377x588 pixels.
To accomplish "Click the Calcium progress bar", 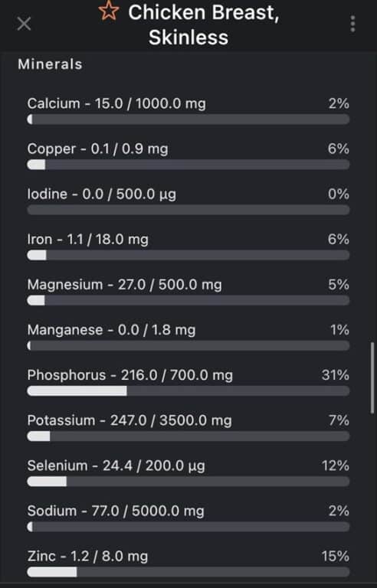I will (x=188, y=119).
